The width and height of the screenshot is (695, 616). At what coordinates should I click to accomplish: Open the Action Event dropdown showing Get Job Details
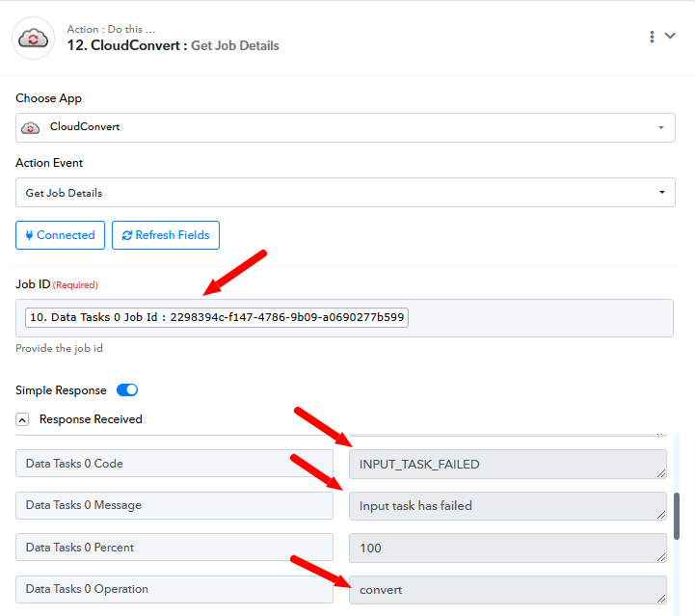[x=345, y=193]
